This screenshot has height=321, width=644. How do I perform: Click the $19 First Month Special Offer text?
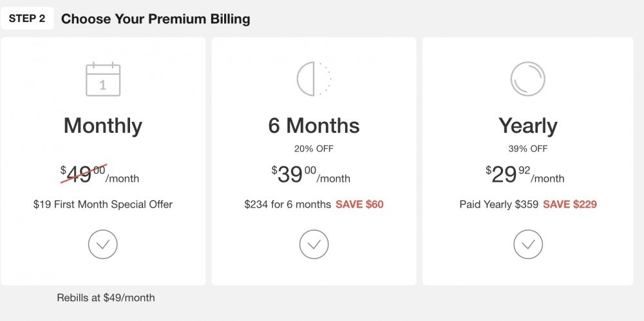pos(102,204)
